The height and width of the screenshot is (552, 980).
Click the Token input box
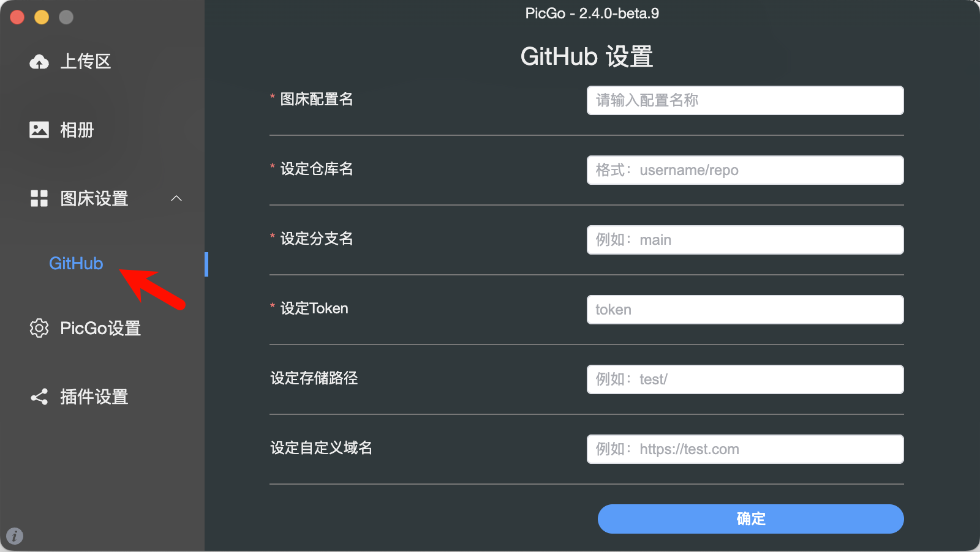click(x=744, y=309)
